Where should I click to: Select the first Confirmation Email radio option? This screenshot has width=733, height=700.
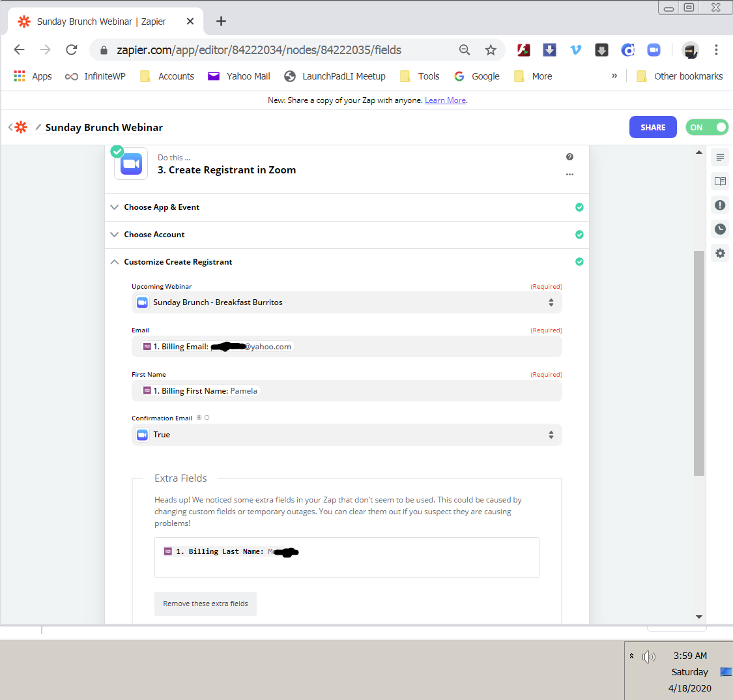(199, 418)
